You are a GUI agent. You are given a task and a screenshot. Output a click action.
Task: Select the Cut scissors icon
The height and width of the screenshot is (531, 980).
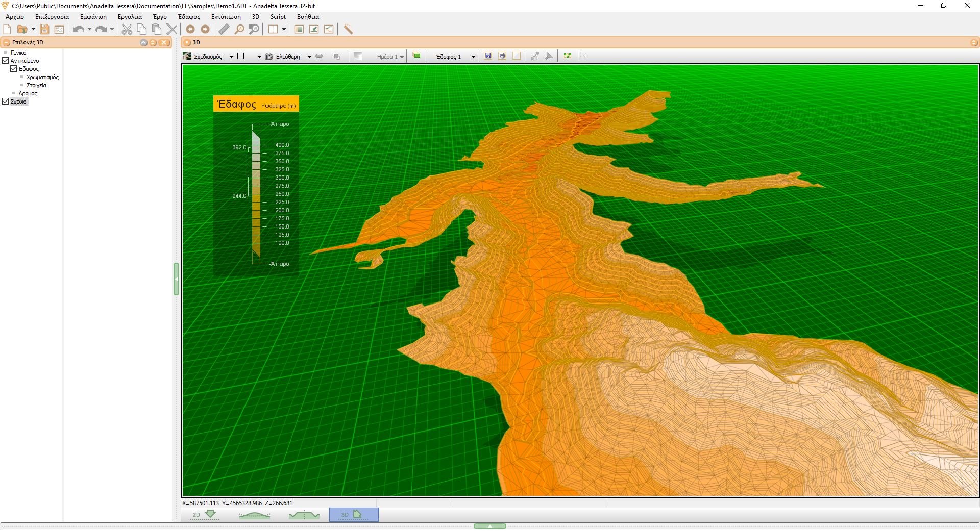127,29
